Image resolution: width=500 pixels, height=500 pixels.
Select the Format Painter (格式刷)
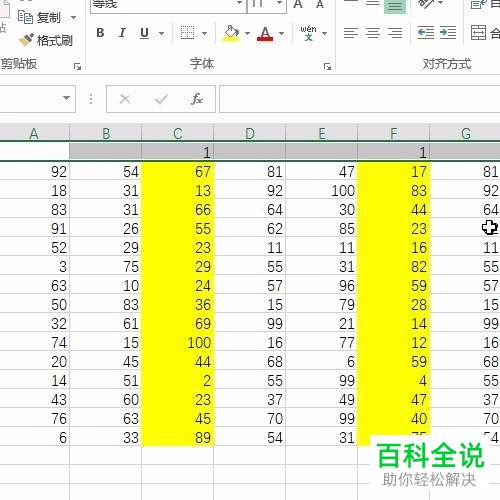(46, 40)
